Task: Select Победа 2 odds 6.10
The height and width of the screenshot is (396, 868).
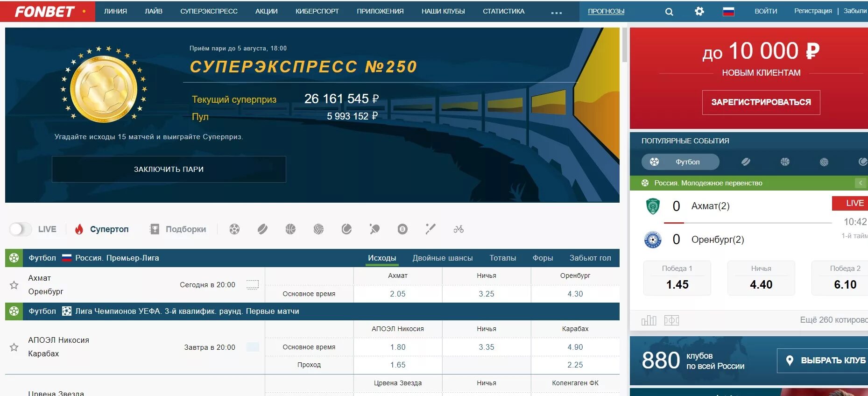Action: [840, 278]
